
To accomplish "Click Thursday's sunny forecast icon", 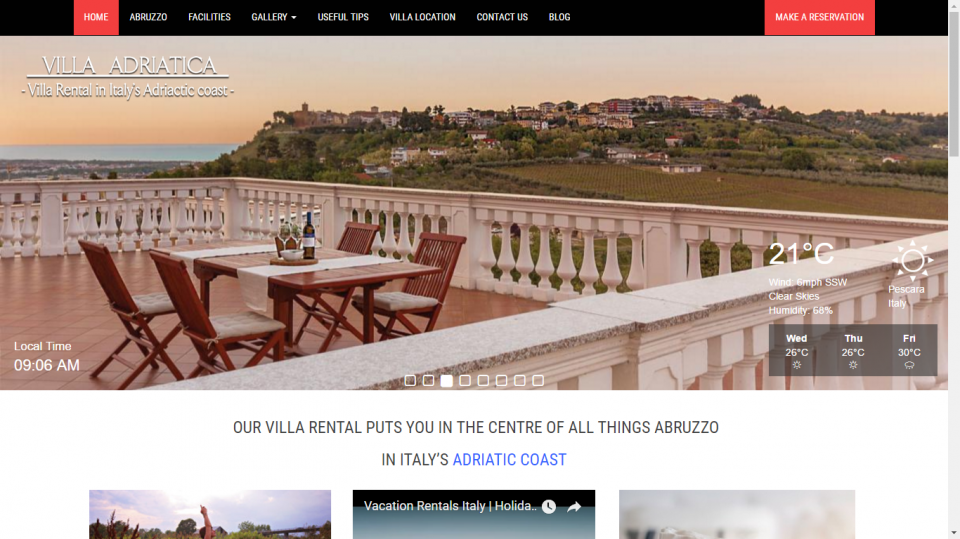I will coord(853,365).
